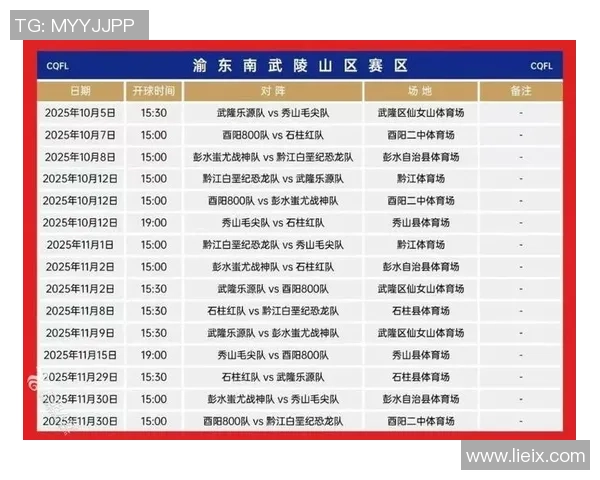Select matchup 秀山毛尖队 vs 酉阳800队

click(x=273, y=355)
